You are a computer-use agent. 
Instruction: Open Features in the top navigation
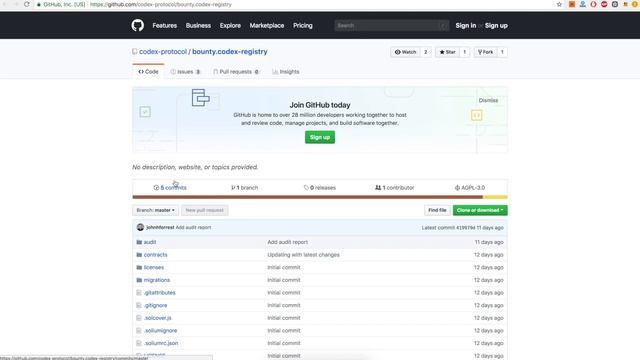(x=164, y=25)
